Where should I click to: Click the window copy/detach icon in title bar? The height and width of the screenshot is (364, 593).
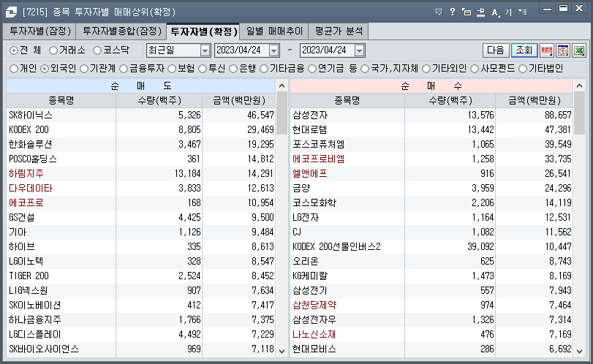click(467, 12)
